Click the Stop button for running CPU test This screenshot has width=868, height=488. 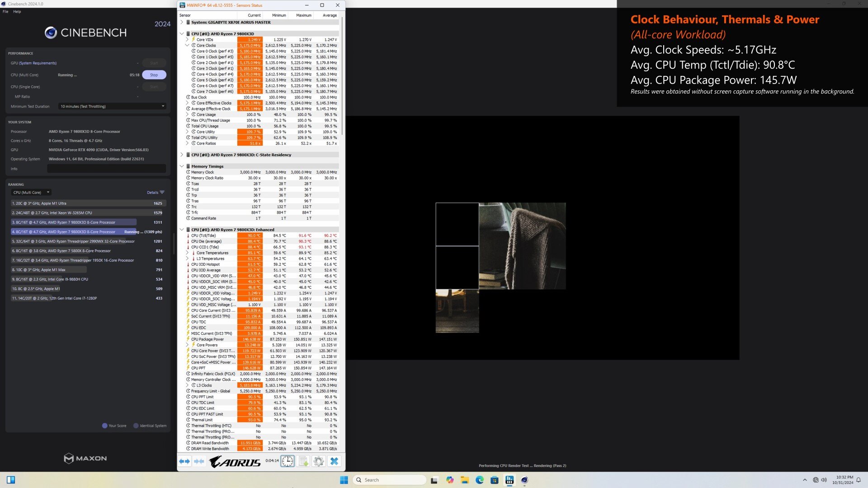[x=154, y=75]
